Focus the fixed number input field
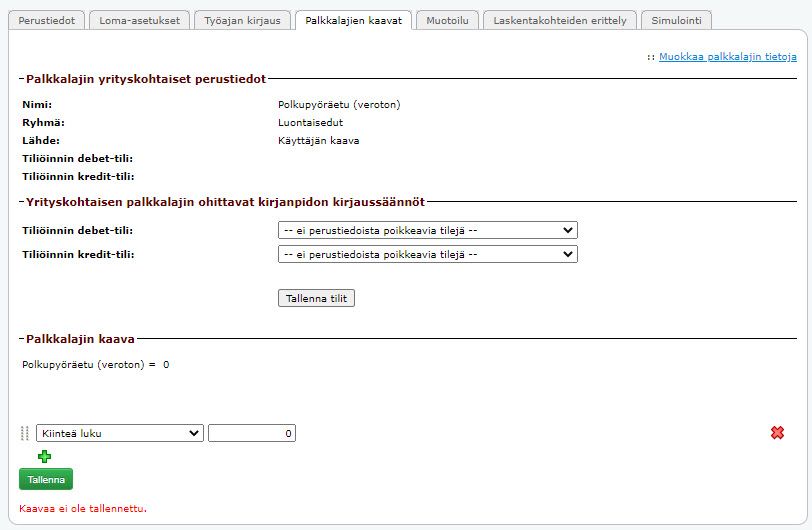 pos(252,433)
